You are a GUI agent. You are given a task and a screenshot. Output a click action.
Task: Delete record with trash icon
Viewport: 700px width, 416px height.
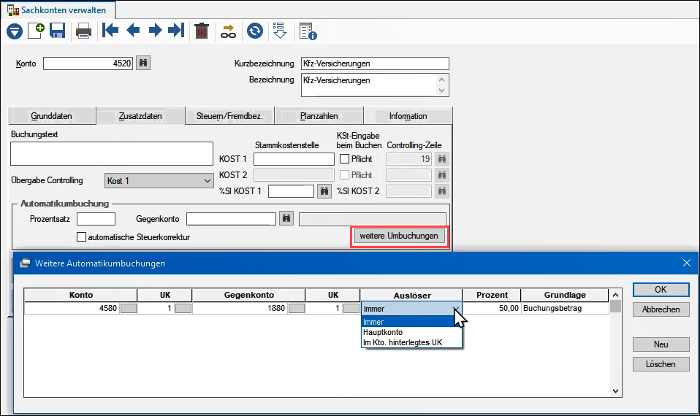pos(202,31)
